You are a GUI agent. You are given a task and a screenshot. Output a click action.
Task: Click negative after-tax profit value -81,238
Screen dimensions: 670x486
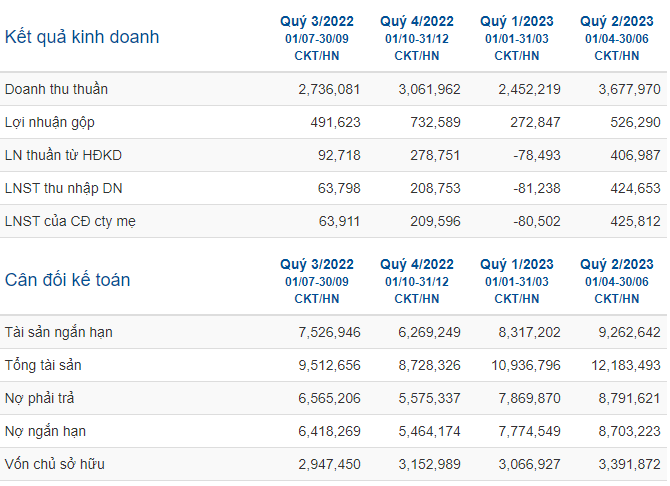(x=537, y=189)
